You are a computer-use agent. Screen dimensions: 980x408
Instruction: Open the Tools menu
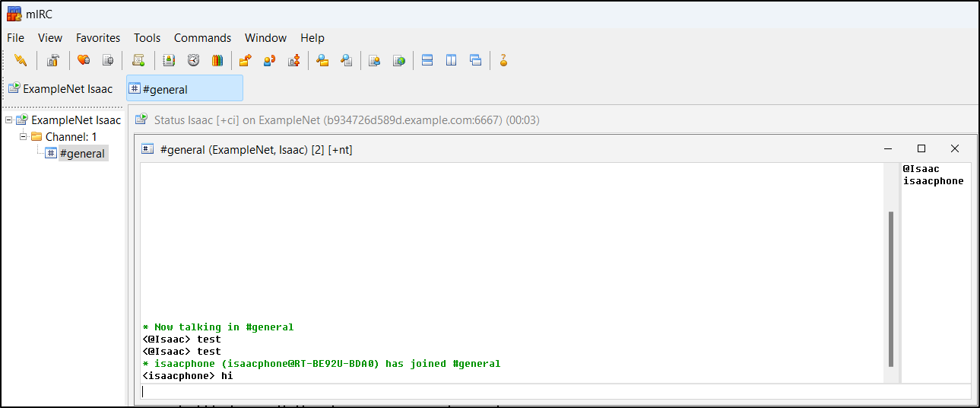click(147, 38)
